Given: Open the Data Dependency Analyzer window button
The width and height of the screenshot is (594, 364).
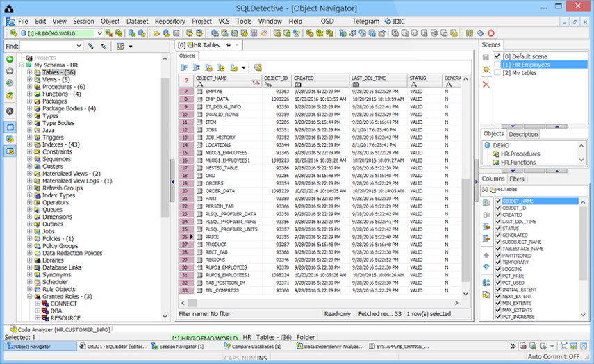Looking at the screenshot, I should pos(330,346).
